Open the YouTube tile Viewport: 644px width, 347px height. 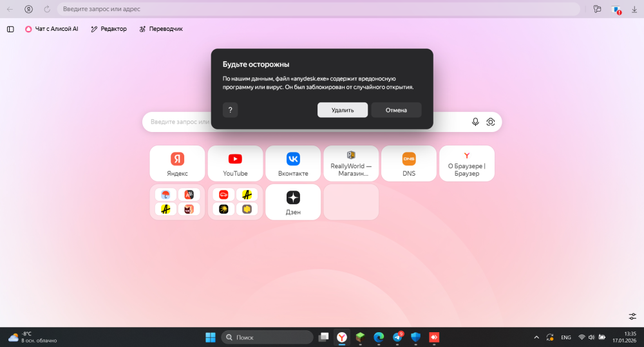click(x=235, y=164)
